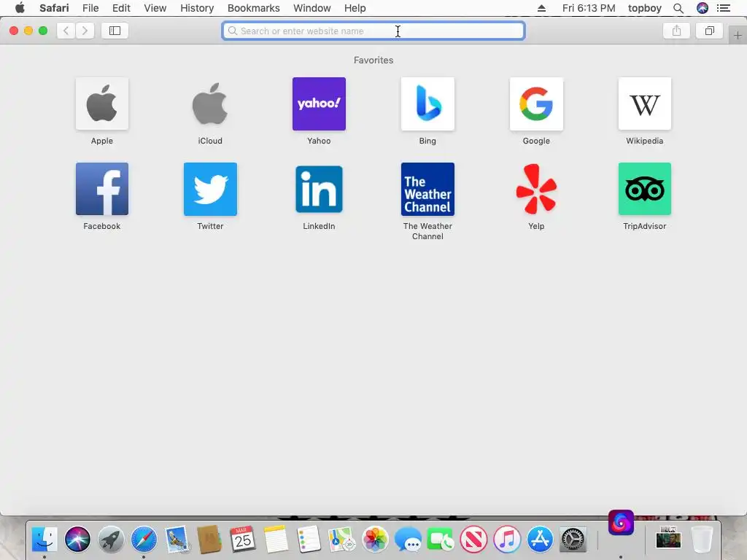747x560 pixels.
Task: Open Notification Center in the menu bar
Action: (x=723, y=8)
